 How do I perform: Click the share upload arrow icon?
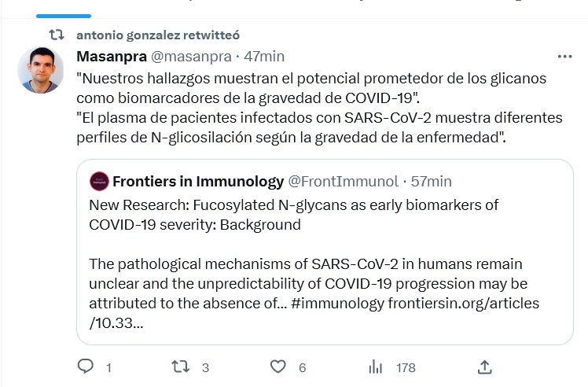(485, 367)
